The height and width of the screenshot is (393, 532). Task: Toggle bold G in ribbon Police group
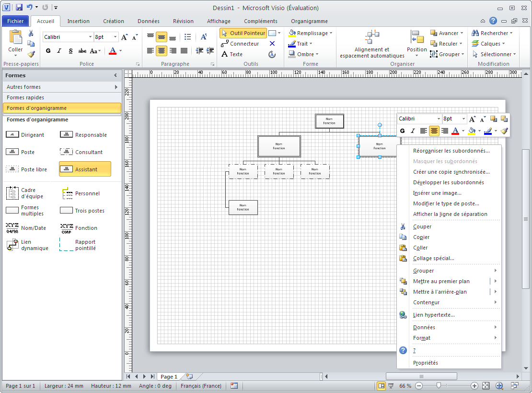click(x=48, y=51)
